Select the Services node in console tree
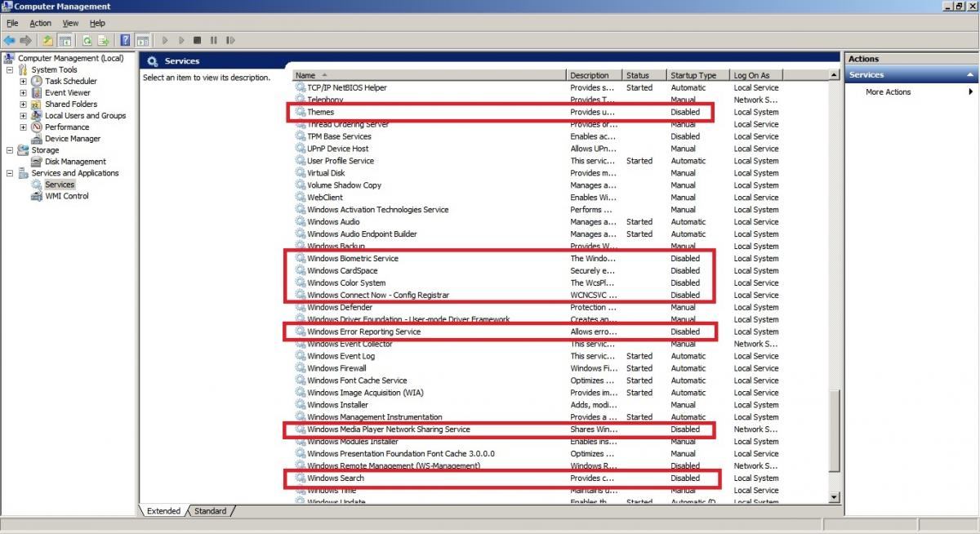 [x=60, y=185]
